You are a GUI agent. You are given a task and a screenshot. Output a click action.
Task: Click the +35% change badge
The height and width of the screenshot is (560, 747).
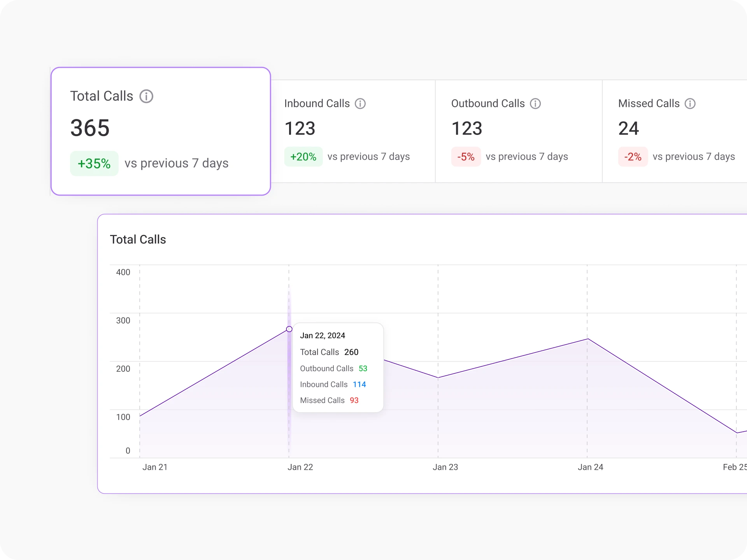pyautogui.click(x=94, y=163)
